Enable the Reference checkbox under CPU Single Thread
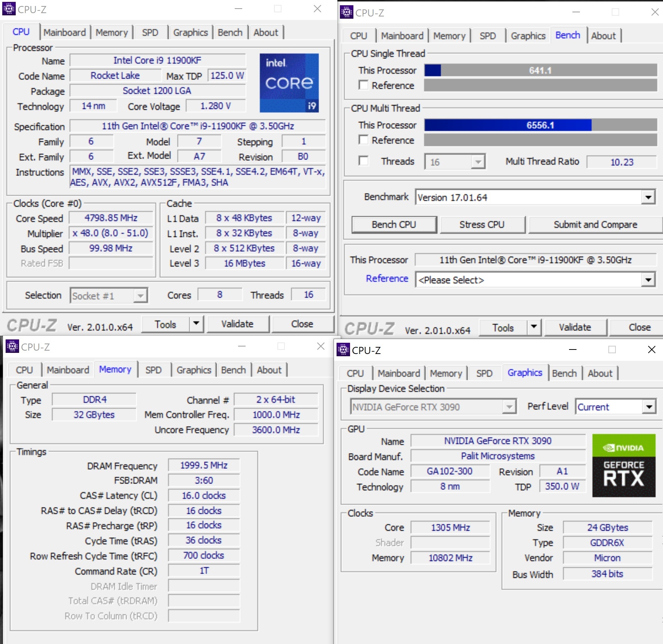The height and width of the screenshot is (644, 663). (x=363, y=85)
